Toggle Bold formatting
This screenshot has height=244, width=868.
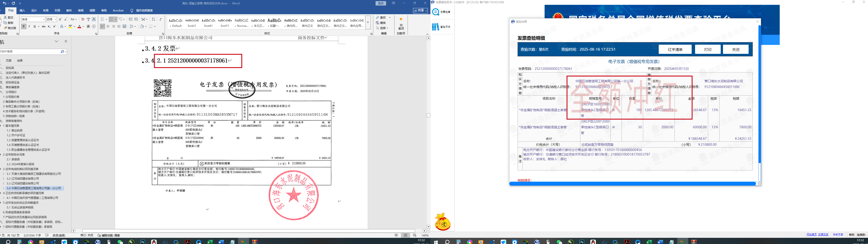coord(24,26)
